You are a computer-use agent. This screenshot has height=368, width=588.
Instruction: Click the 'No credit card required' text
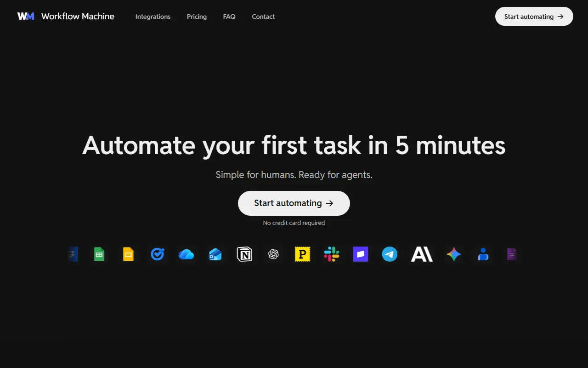pyautogui.click(x=294, y=223)
